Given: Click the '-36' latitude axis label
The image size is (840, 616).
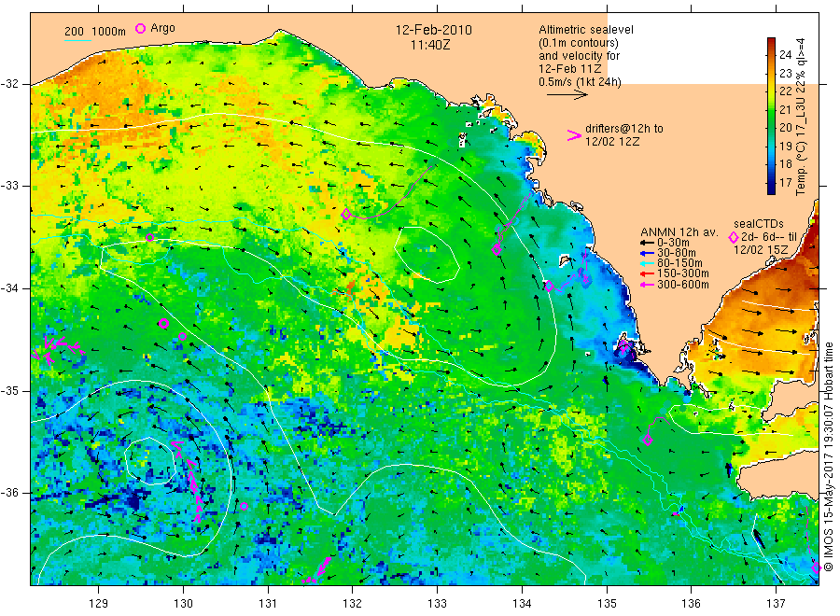Looking at the screenshot, I should tap(9, 493).
